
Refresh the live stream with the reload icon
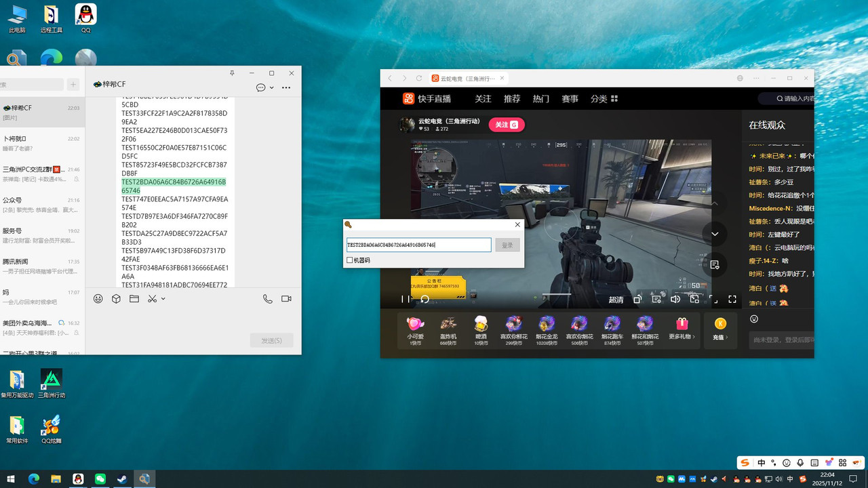(x=425, y=299)
